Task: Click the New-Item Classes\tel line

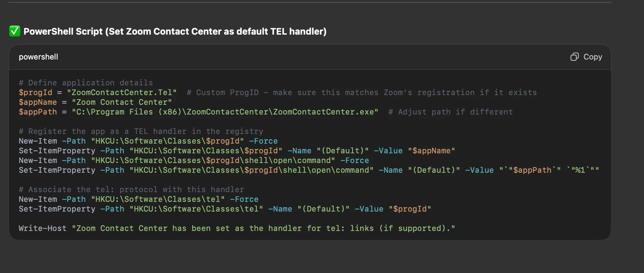Action: tap(139, 199)
